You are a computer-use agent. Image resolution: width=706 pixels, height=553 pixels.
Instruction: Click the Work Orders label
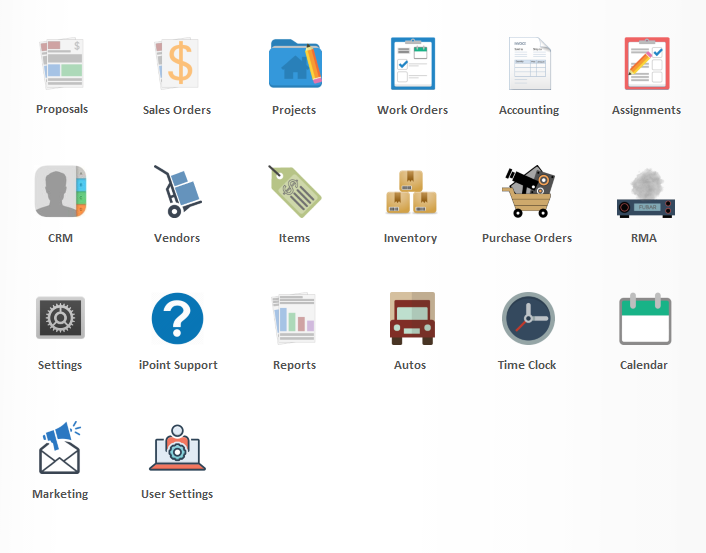coord(412,110)
